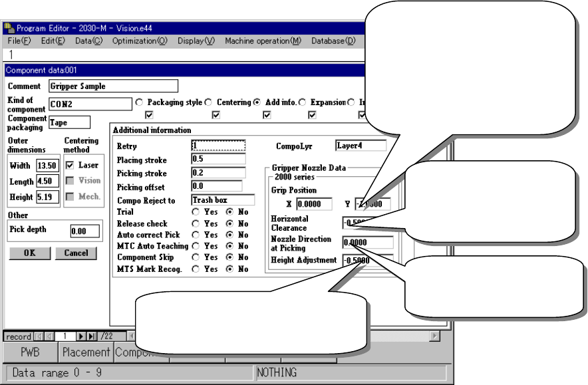Click the Cancel button
The height and width of the screenshot is (385, 588).
tap(76, 253)
